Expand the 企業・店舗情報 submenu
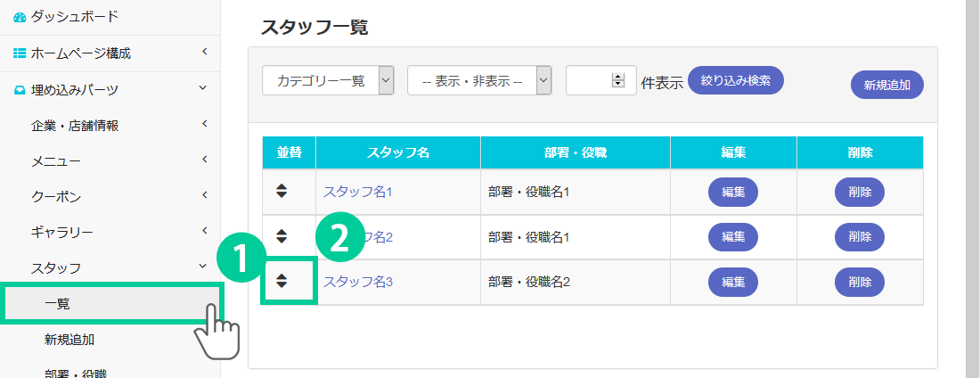This screenshot has width=980, height=378. click(x=204, y=125)
